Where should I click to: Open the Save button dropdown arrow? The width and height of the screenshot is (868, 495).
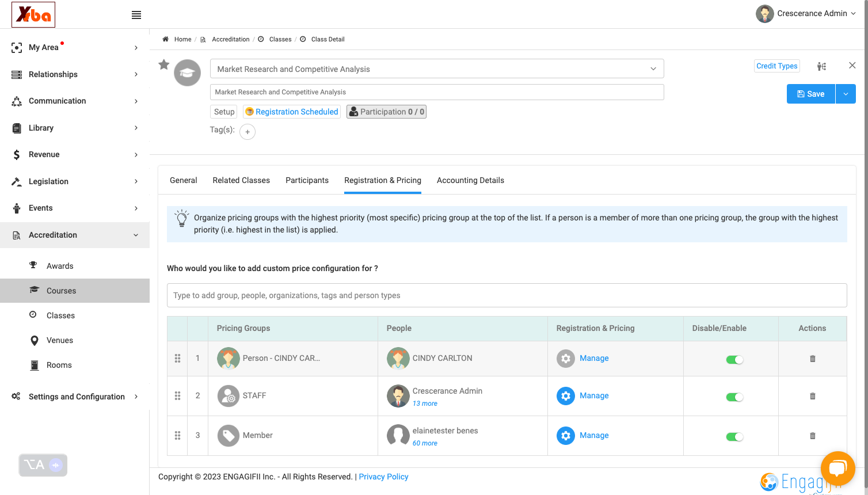[x=846, y=94]
